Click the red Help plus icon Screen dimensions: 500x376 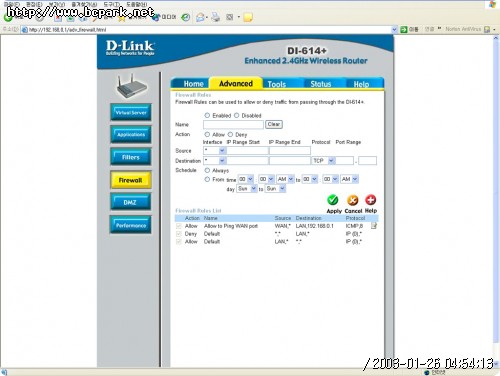pyautogui.click(x=371, y=200)
